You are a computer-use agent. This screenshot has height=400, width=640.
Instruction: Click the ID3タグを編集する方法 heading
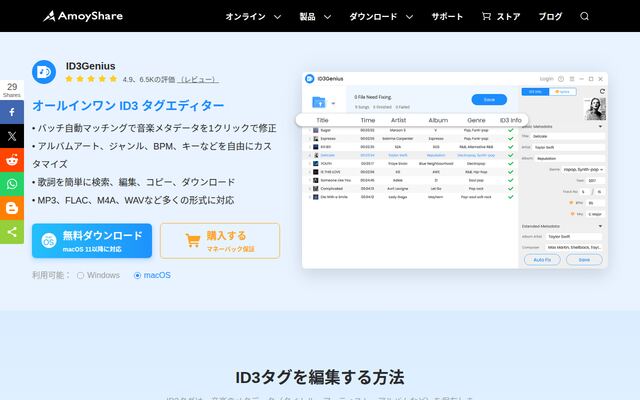point(320,377)
